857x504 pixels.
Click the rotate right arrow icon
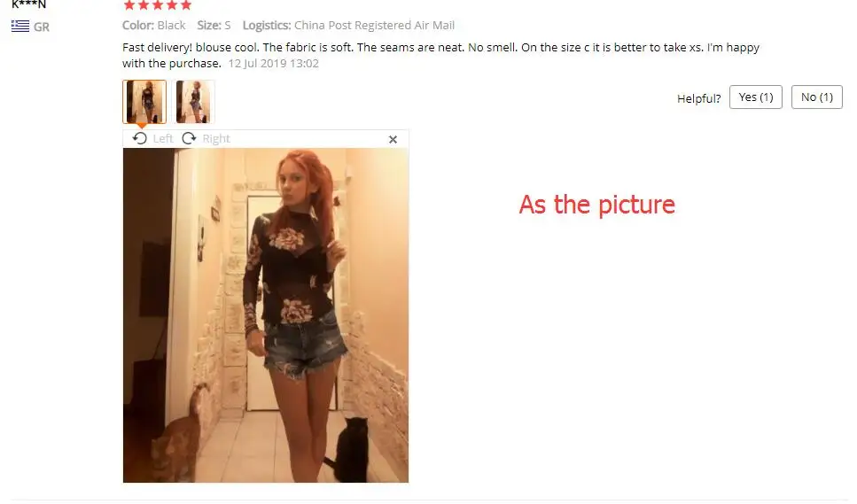(189, 139)
